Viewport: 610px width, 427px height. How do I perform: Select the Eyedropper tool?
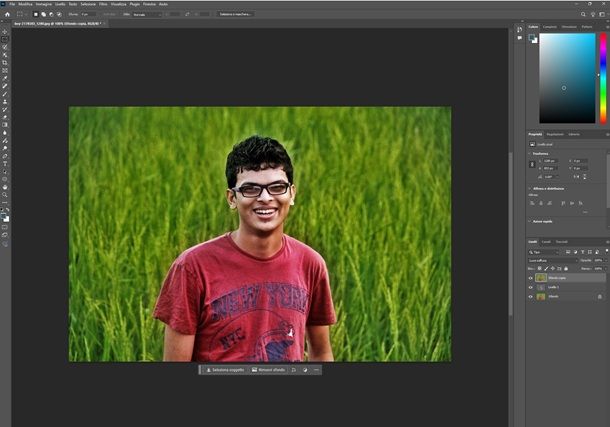coord(5,78)
